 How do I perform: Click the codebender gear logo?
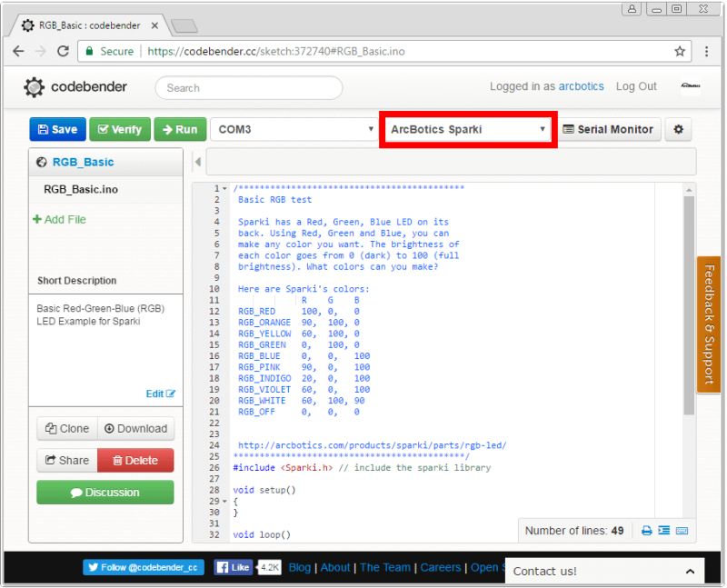(x=34, y=86)
